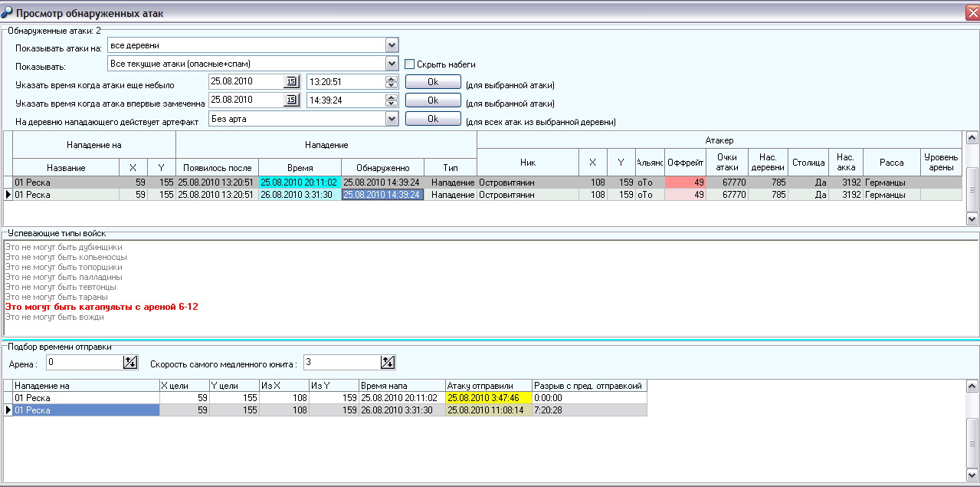Click the 14:39:24 time field

coord(346,100)
